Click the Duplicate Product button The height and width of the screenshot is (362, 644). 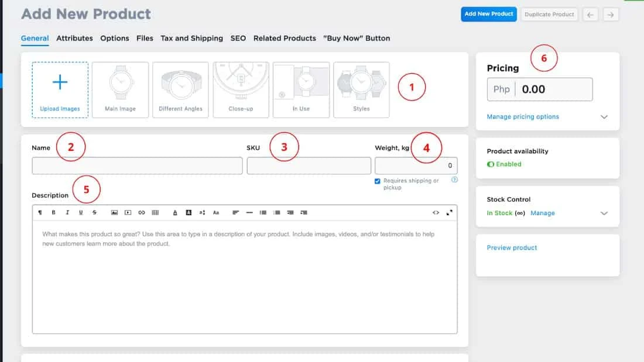coord(549,15)
